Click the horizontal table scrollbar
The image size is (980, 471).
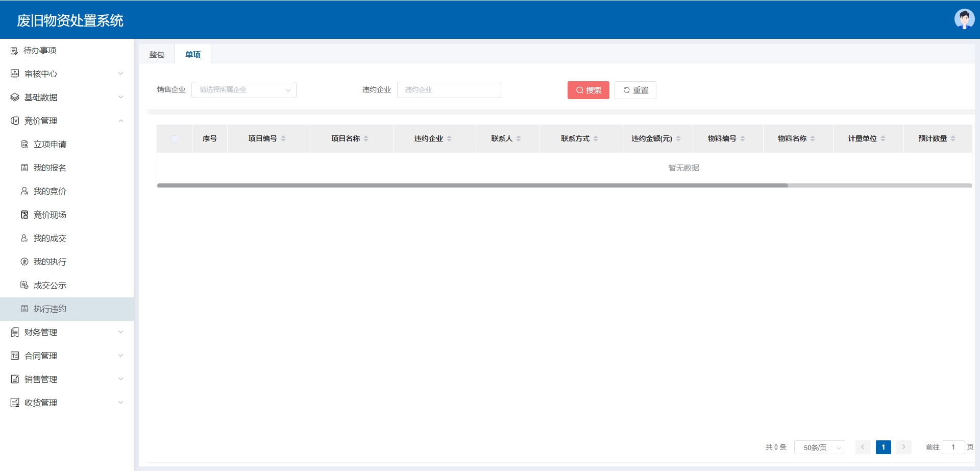click(472, 185)
